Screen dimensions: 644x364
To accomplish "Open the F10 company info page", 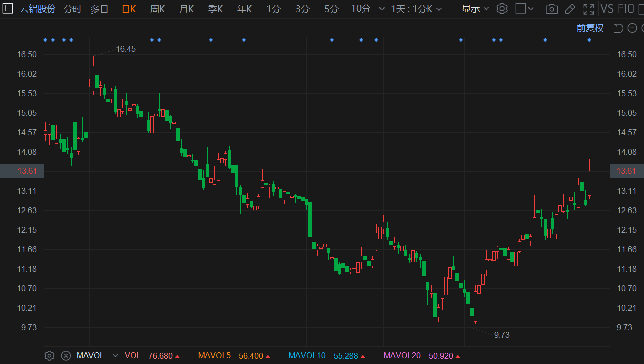I will point(626,9).
